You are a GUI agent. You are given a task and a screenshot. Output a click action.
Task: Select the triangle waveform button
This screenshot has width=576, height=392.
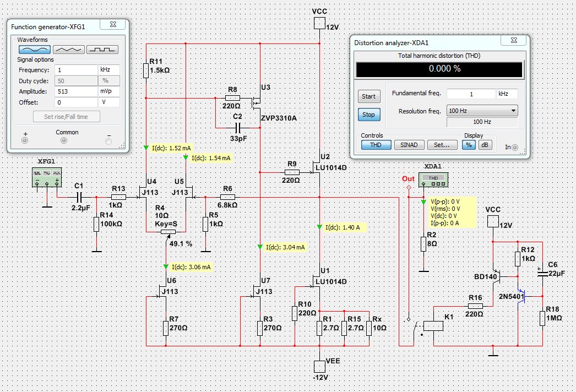coord(69,49)
